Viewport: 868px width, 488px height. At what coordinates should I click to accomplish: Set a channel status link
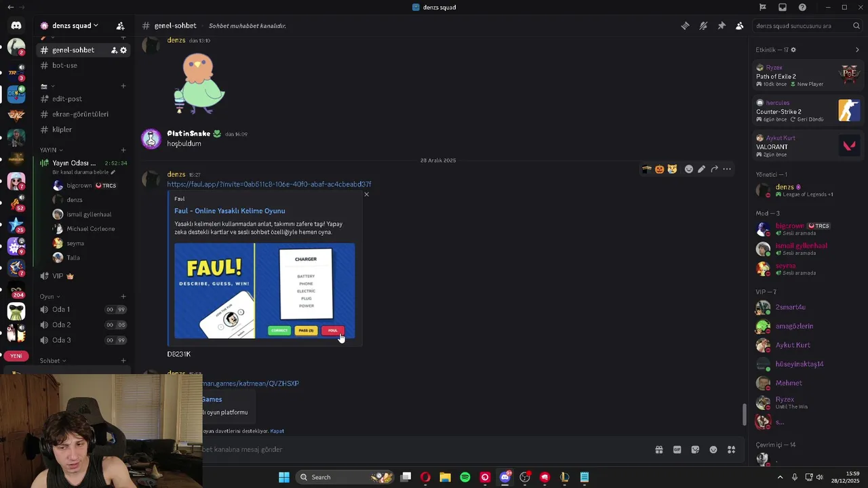(84, 172)
